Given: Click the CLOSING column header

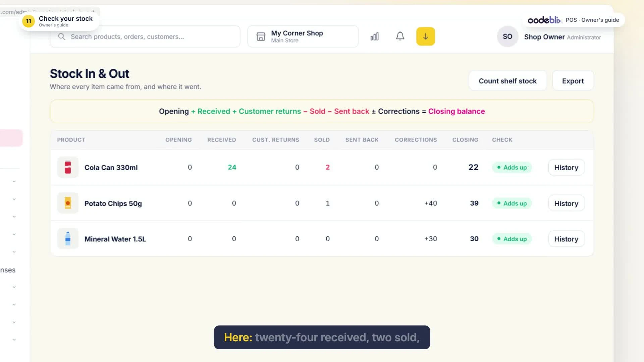Looking at the screenshot, I should [x=465, y=140].
